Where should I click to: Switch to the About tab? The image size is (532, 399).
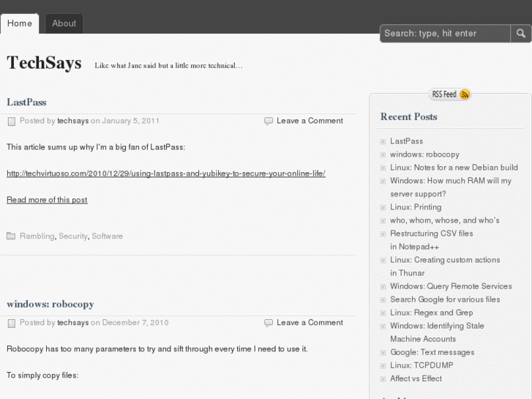(x=64, y=23)
